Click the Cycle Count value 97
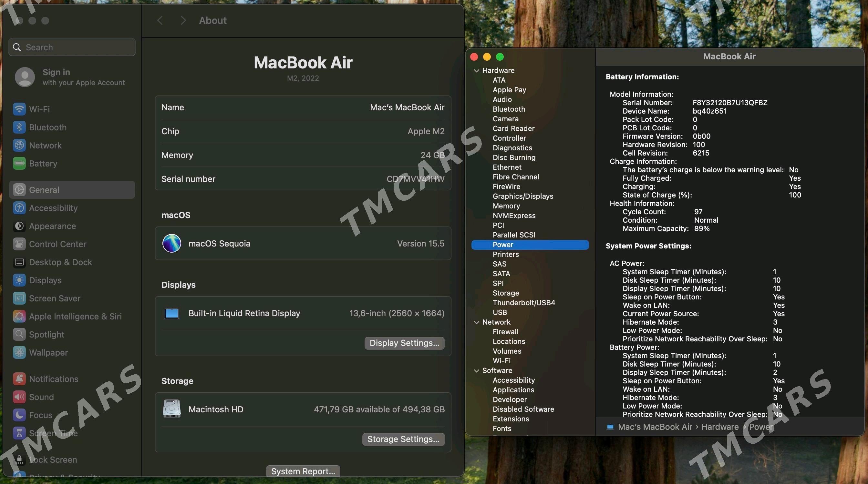This screenshot has height=484, width=868. (x=698, y=212)
